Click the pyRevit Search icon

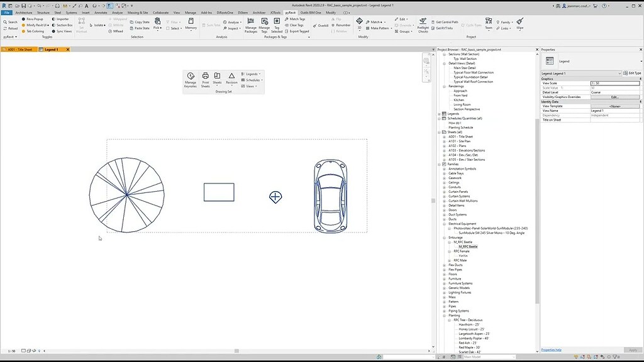coord(11,21)
